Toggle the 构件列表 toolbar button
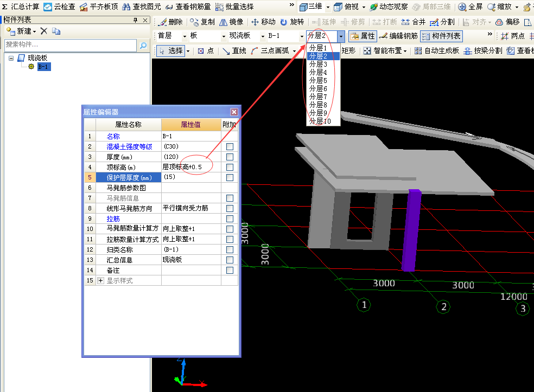This screenshot has height=392, width=534. pyautogui.click(x=441, y=36)
